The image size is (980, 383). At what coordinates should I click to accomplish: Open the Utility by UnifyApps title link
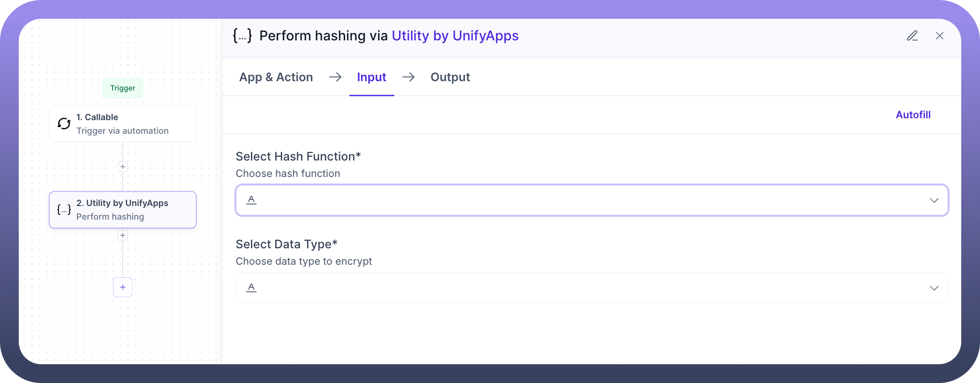[455, 36]
